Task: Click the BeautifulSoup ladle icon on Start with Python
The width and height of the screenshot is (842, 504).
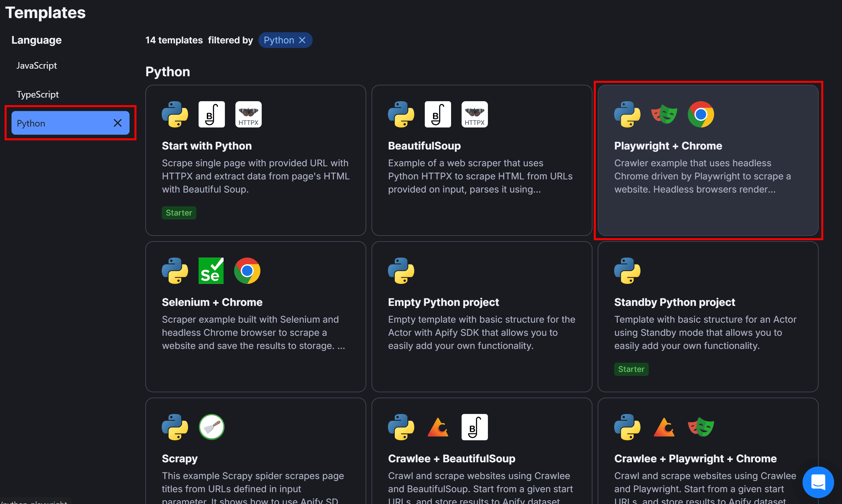Action: coord(211,114)
